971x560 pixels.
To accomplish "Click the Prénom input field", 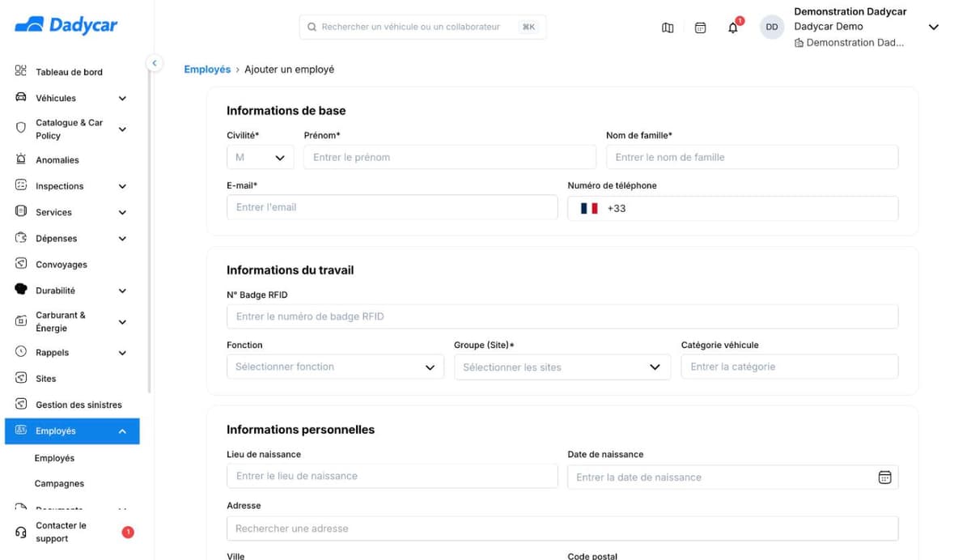I will pos(450,157).
